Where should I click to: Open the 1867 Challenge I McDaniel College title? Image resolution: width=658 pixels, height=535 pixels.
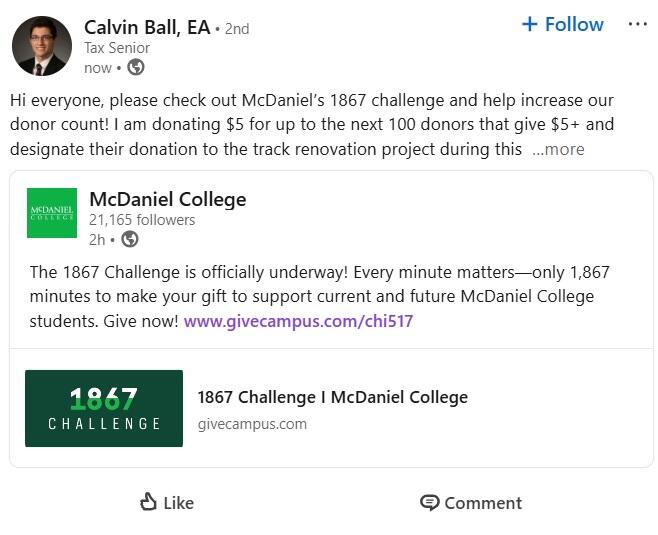coord(333,397)
